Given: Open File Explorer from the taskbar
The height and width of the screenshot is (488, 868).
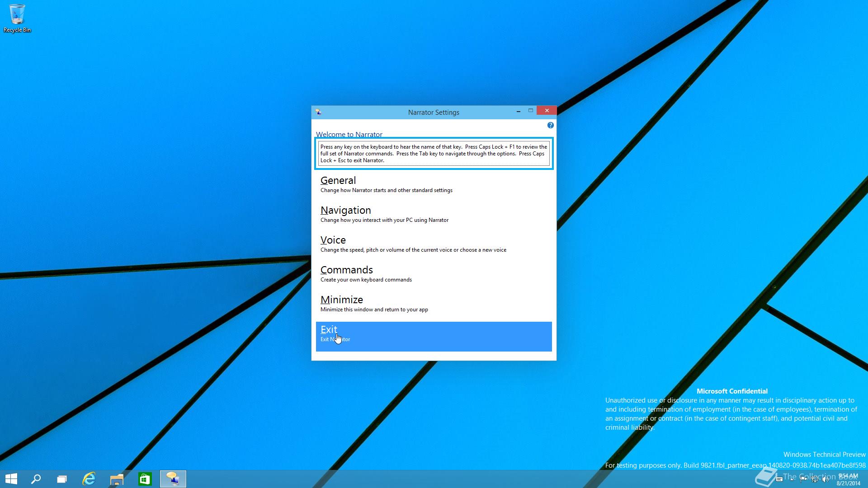Looking at the screenshot, I should point(117,479).
